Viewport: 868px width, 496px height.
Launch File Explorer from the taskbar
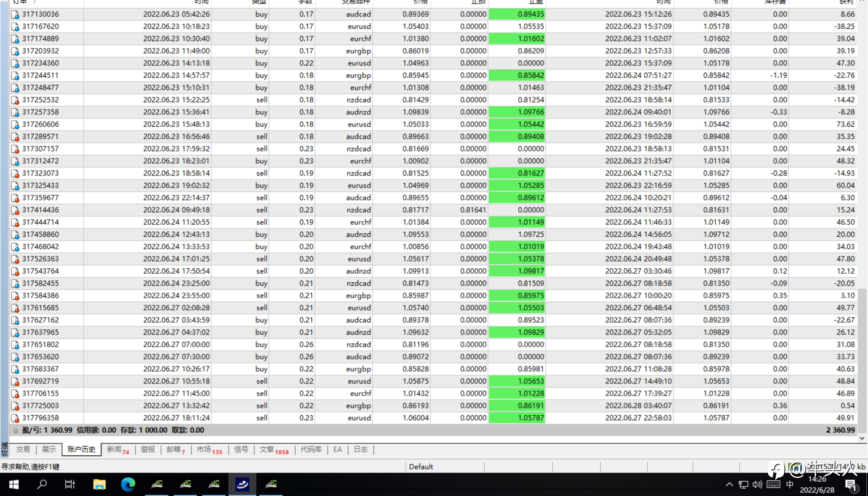coord(99,484)
